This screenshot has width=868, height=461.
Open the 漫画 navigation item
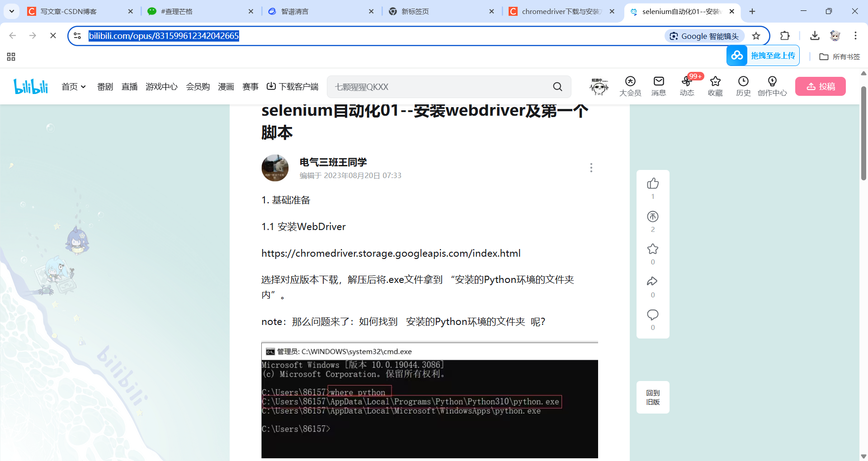click(226, 87)
